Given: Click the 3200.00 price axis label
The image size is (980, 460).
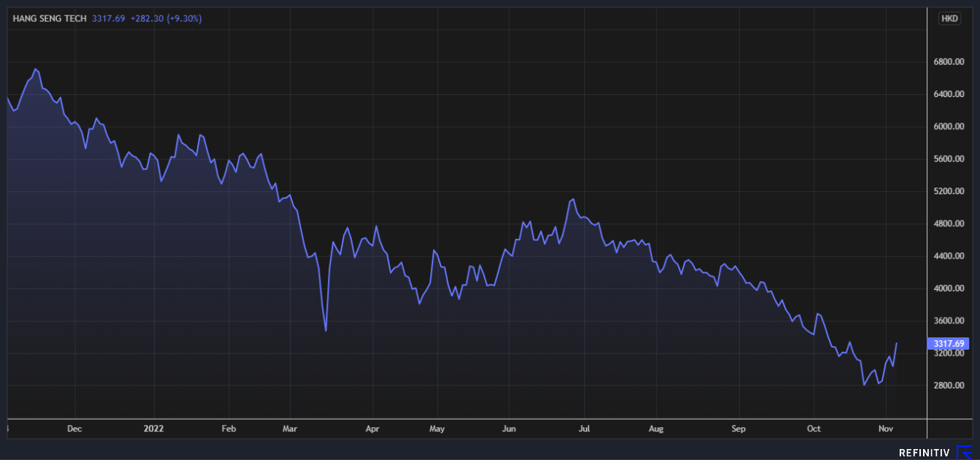Looking at the screenshot, I should 949,353.
